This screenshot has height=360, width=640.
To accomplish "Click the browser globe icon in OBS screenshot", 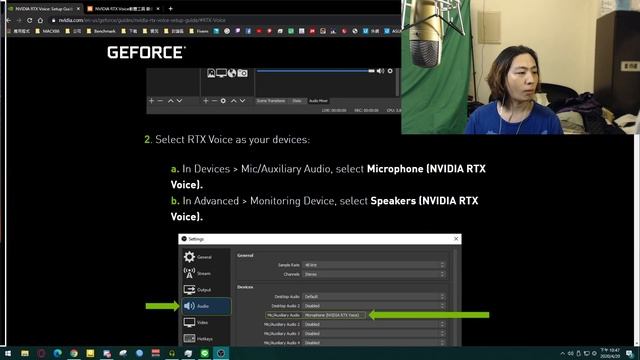I will pyautogui.click(x=232, y=73).
